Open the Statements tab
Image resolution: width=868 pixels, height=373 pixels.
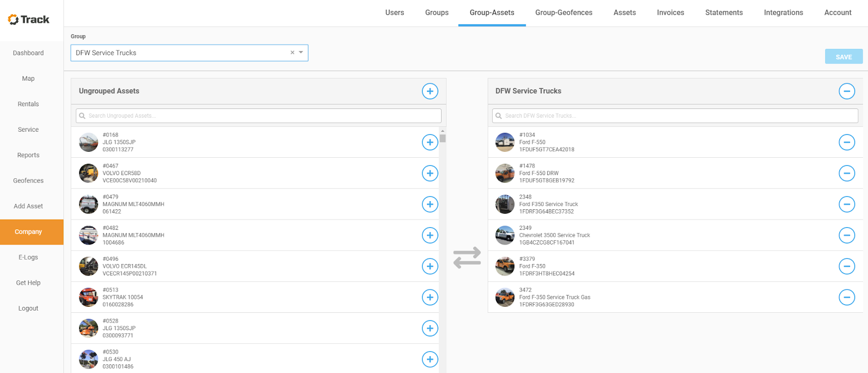click(724, 12)
